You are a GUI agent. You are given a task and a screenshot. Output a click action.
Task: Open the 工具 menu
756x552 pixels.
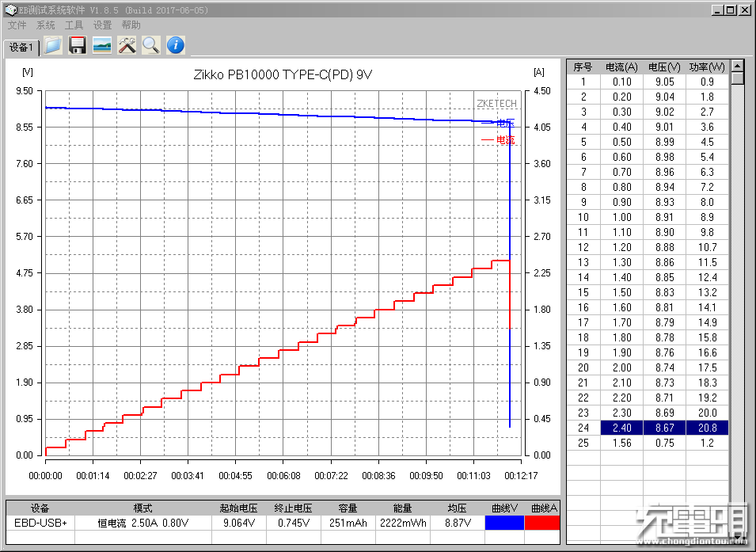tap(74, 25)
